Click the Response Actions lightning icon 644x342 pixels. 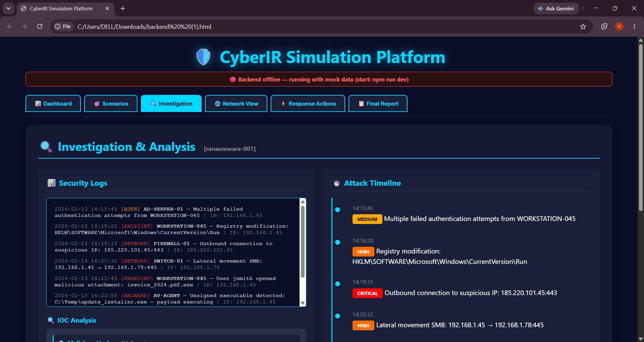[283, 104]
